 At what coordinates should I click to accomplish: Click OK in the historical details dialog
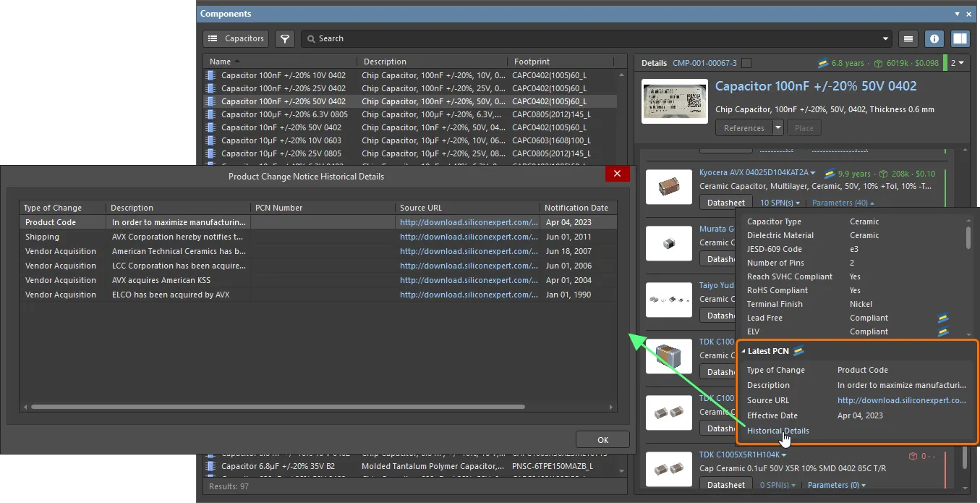(602, 439)
